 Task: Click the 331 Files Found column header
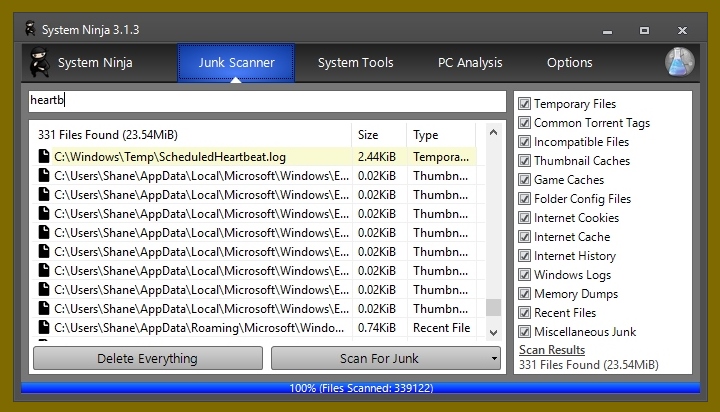coord(191,135)
